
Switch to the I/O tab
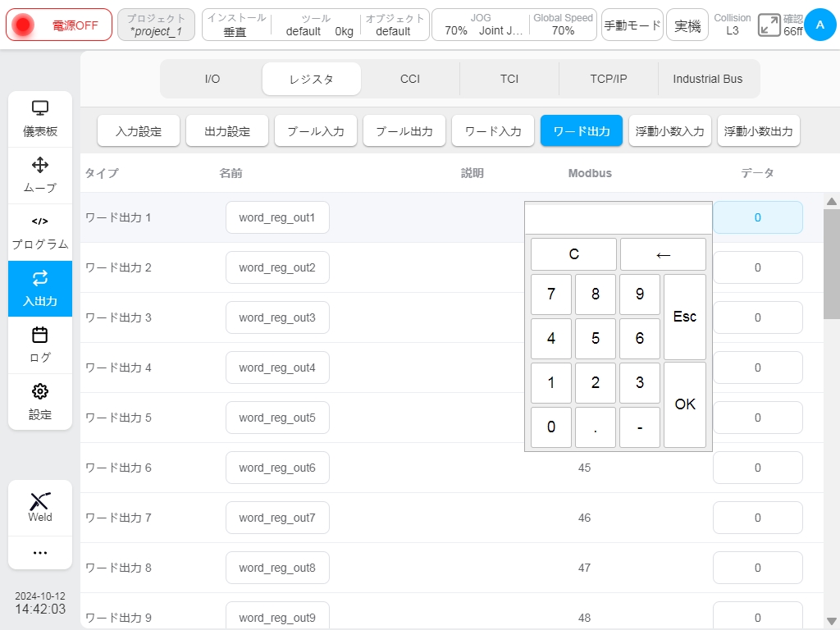212,79
